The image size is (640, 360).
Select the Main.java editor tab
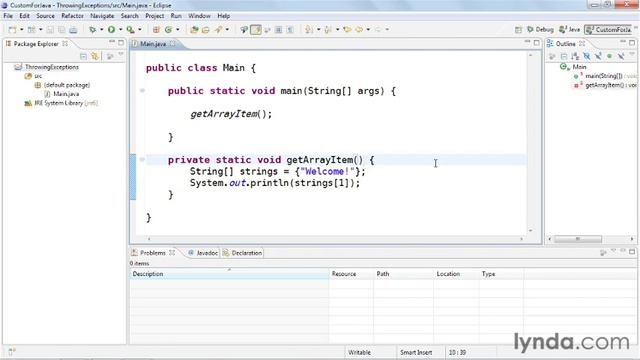tap(153, 44)
